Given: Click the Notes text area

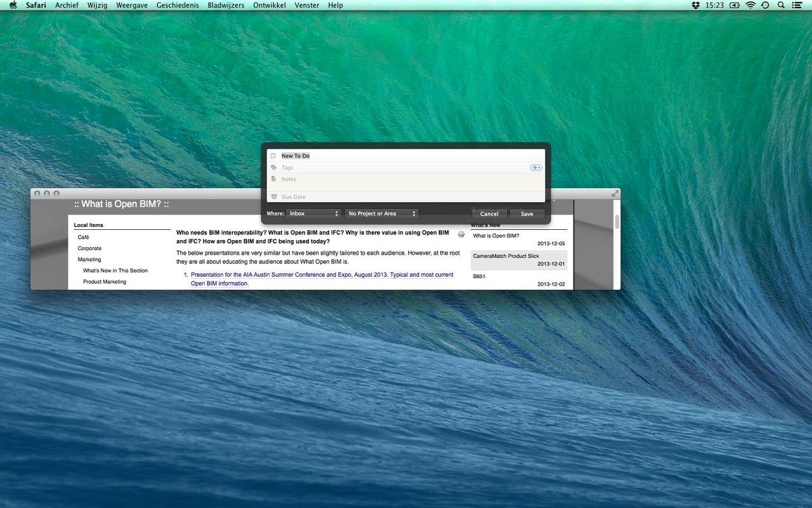Looking at the screenshot, I should tap(411, 182).
